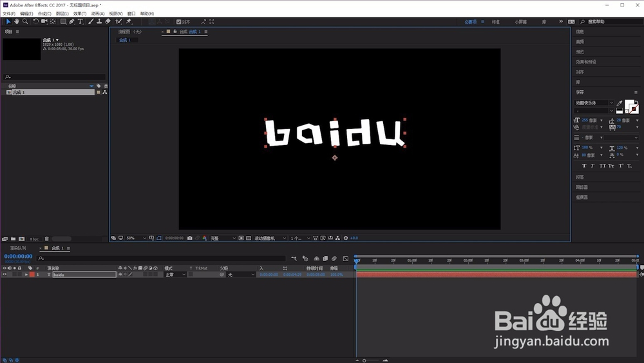Create a new composition from Project panel
This screenshot has height=363, width=644.
[21, 239]
